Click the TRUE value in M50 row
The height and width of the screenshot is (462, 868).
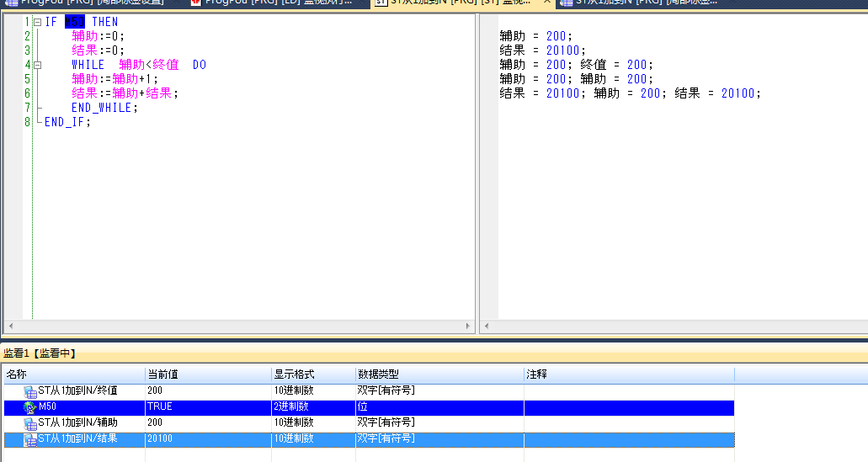(160, 407)
